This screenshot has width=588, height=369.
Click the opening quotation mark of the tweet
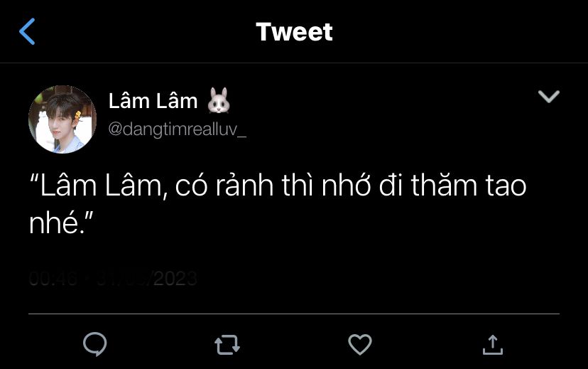click(x=34, y=178)
